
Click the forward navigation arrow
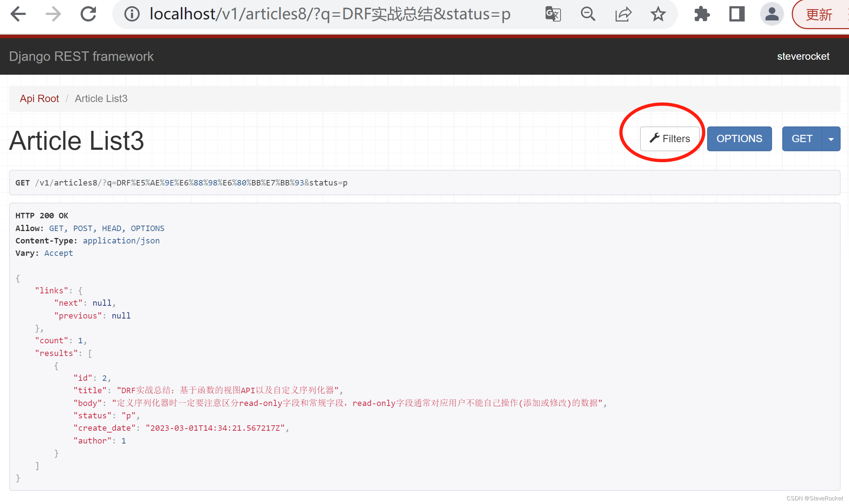pyautogui.click(x=53, y=14)
